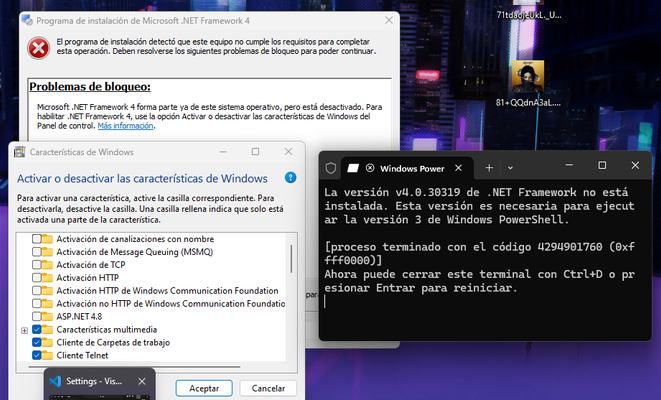Select the folder icon beside ASP.NET 4.8

[x=47, y=317]
